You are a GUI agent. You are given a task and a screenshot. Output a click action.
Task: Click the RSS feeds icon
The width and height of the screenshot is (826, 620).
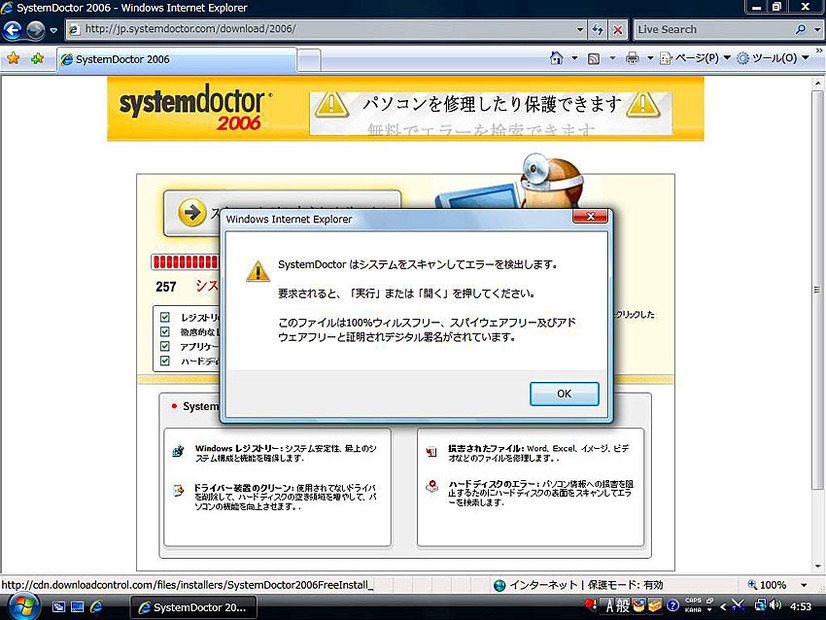pyautogui.click(x=594, y=58)
